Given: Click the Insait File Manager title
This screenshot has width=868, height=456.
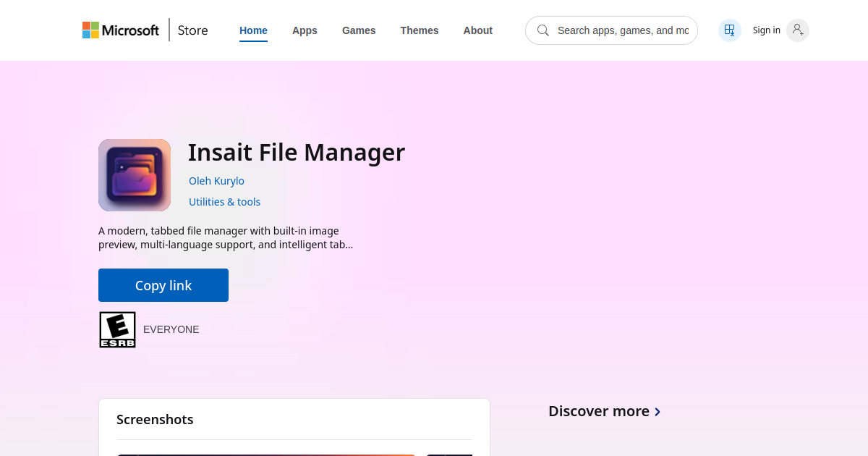Looking at the screenshot, I should (x=297, y=153).
